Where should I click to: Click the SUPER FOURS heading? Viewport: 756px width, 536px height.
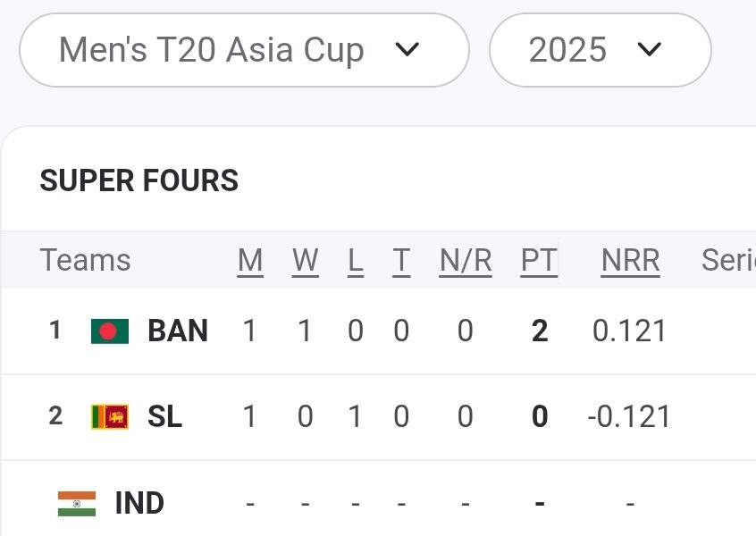(139, 180)
